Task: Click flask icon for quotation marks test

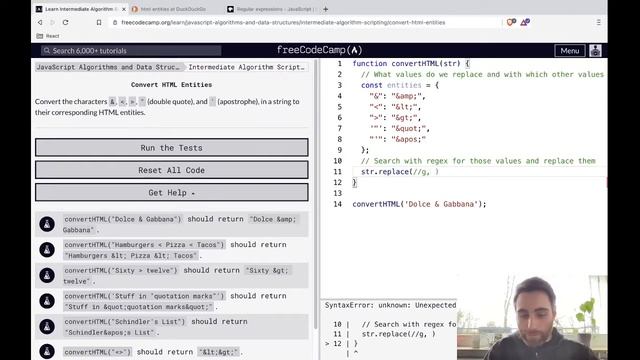Action: click(x=47, y=301)
